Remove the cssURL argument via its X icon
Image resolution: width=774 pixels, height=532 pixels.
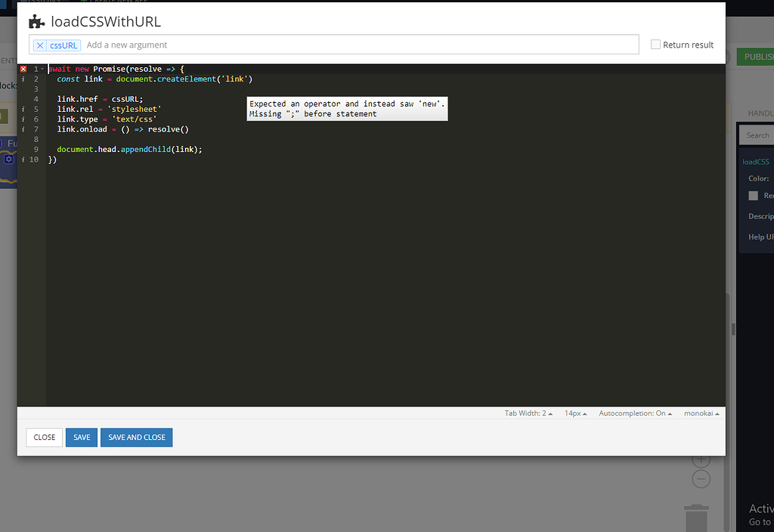pos(40,45)
